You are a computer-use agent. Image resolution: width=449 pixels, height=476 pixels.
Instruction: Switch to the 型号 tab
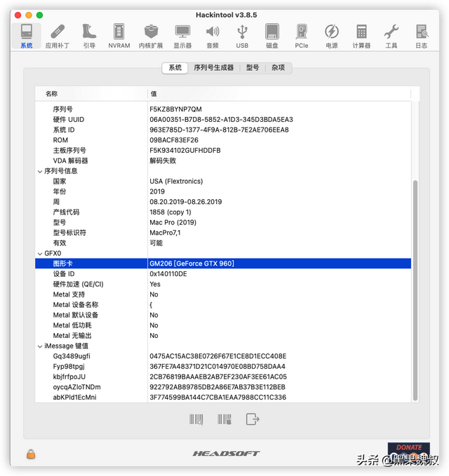(253, 68)
